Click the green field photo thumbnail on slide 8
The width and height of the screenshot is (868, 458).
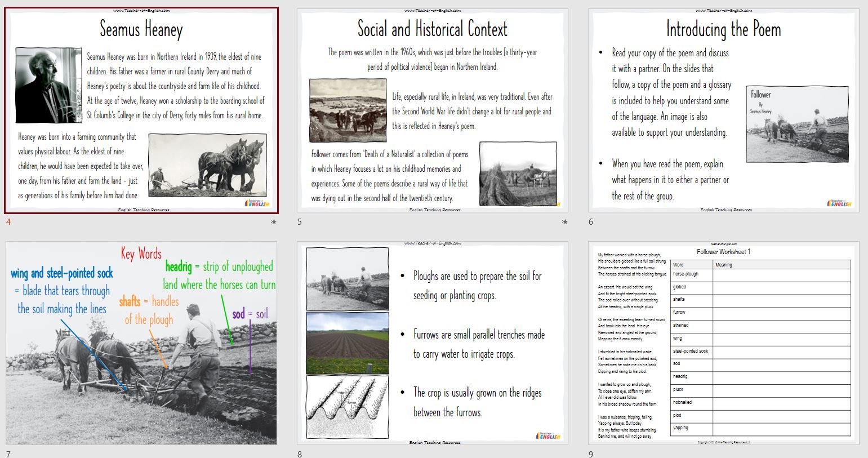[x=346, y=343]
